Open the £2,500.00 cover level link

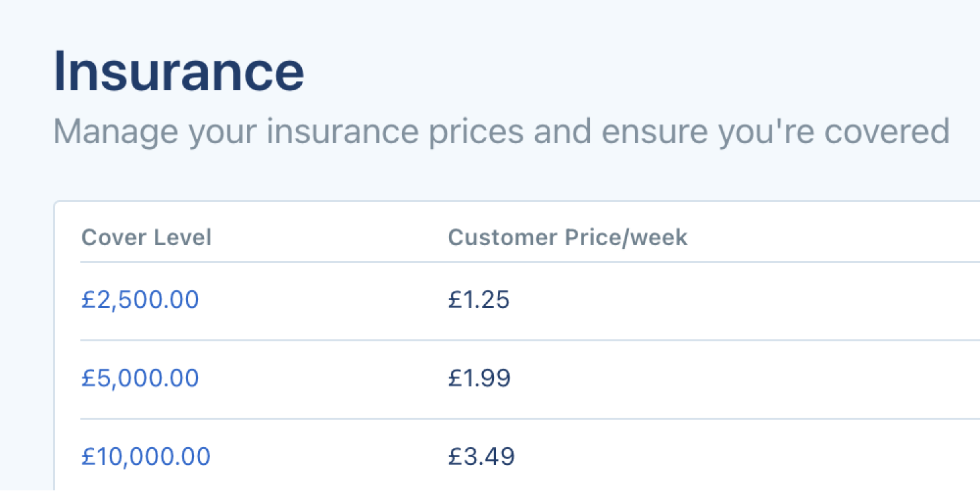click(139, 299)
